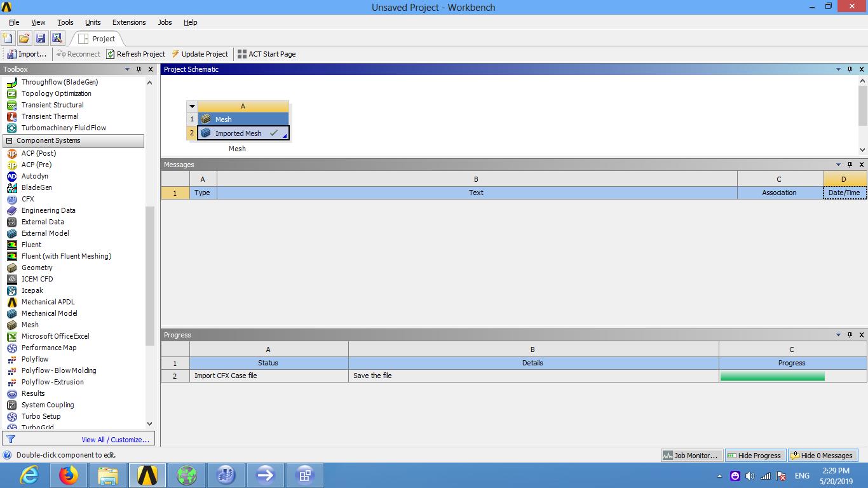Click the Import button

point(27,54)
